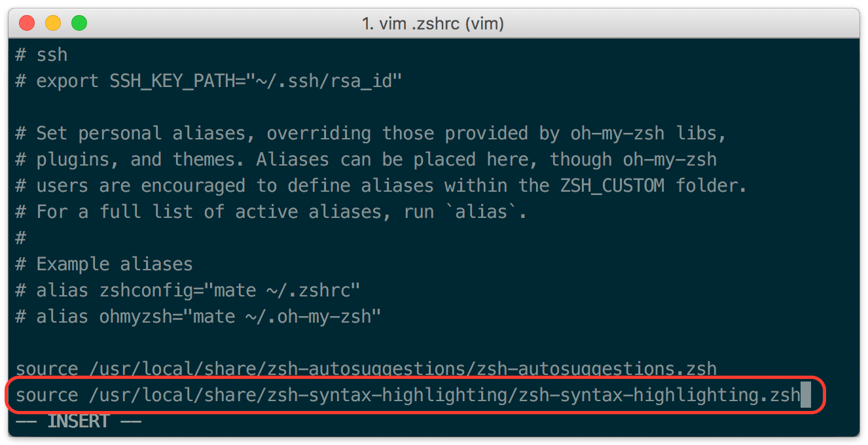Minimize the terminal window with yellow button
The image size is (868, 445).
[53, 24]
